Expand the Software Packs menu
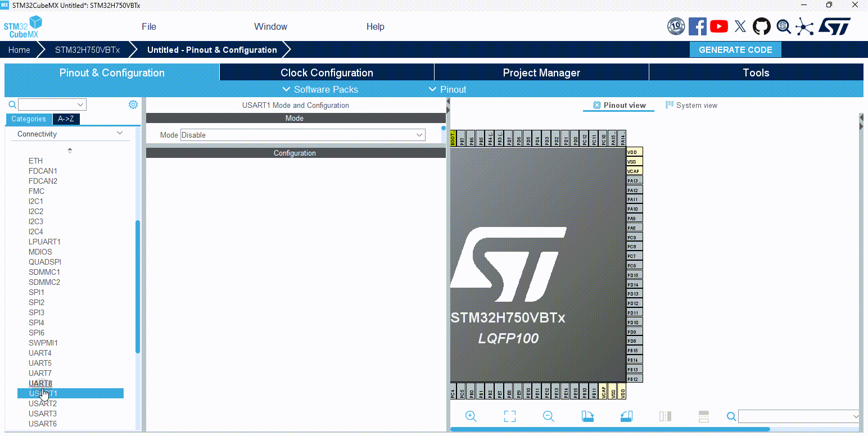Viewport: 868px width, 436px height. pyautogui.click(x=320, y=89)
